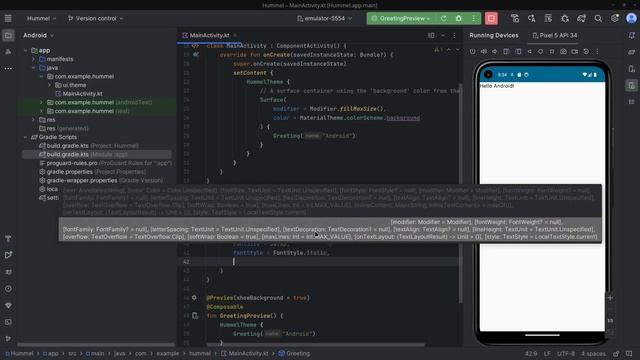Click MainActivity.kt breadcrumb in navigation bar
The width and height of the screenshot is (640, 360).
pos(245,353)
